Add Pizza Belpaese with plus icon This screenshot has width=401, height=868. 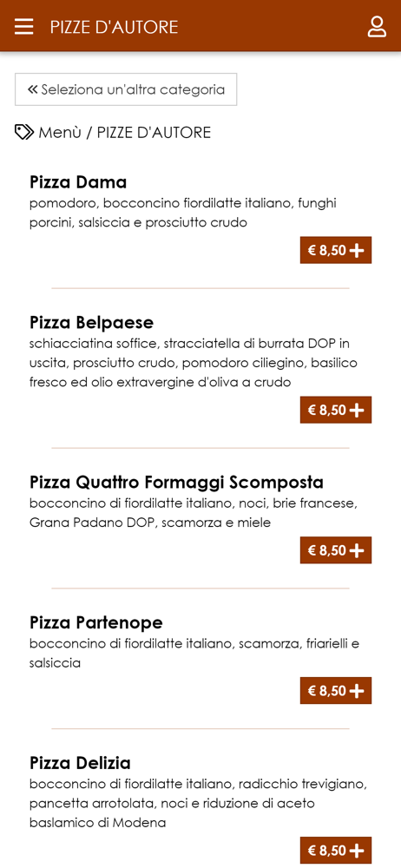(x=358, y=410)
